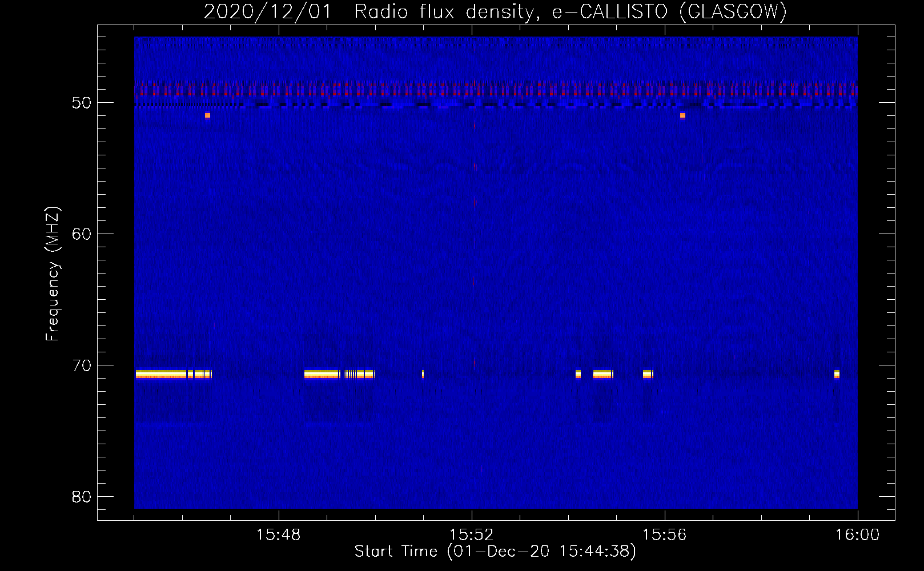Click the 16:00 time tick label
924x571 pixels.
coord(857,535)
